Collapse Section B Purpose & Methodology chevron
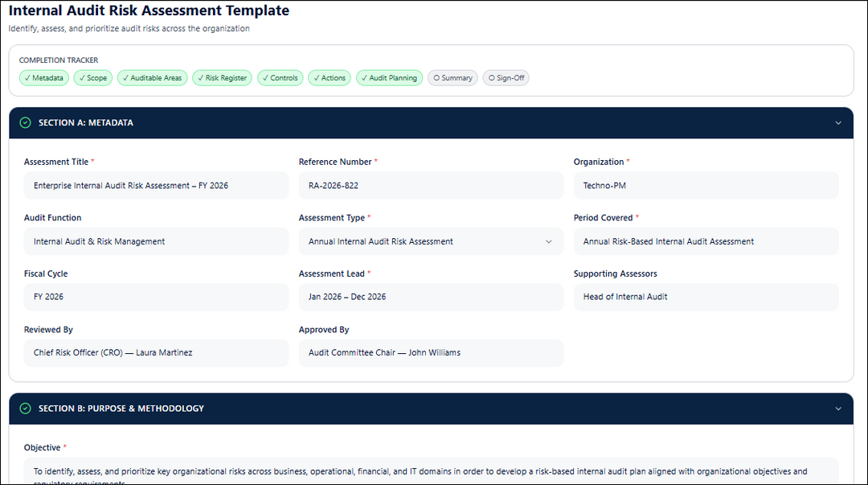868x485 pixels. coord(838,409)
